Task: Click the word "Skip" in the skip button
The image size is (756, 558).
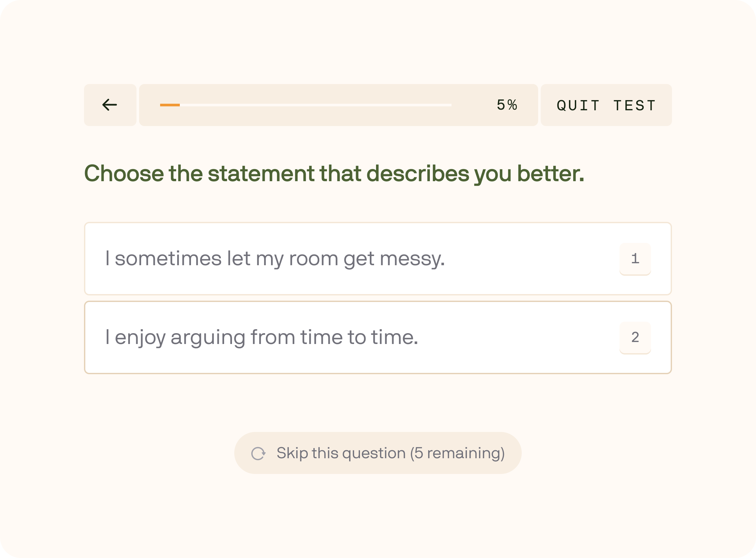Action: 292,453
